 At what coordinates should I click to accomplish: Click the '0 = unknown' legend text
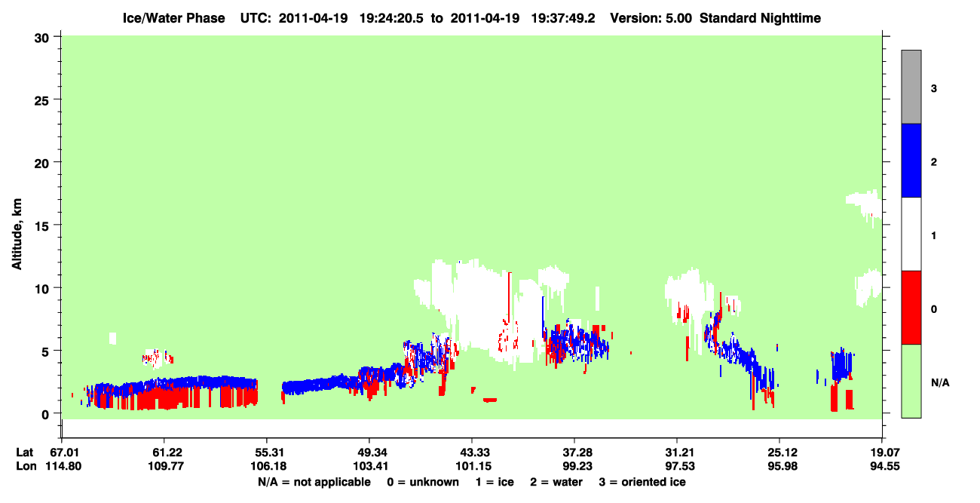422,482
